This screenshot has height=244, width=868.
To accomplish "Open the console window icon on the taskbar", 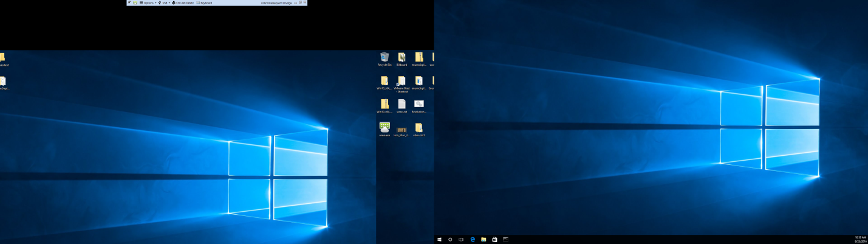I will pos(505,240).
